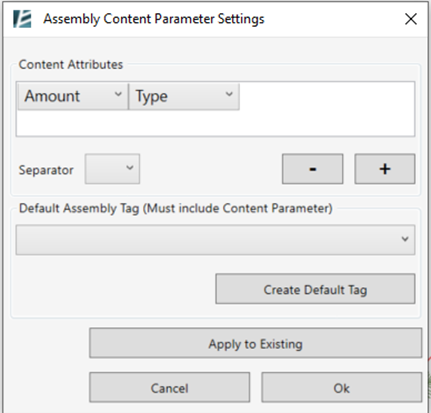This screenshot has height=413, width=431.
Task: Open the Default Assembly Tag combo box
Action: [x=215, y=240]
